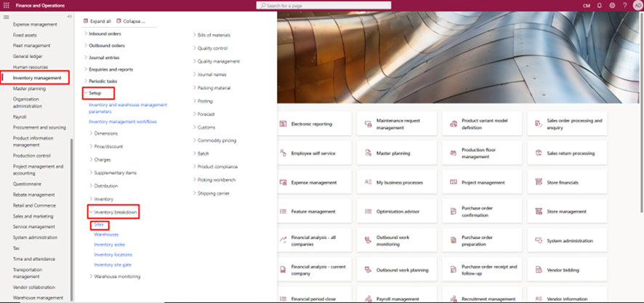Click the help question mark icon
Screen dimensions: 644x303
[624, 5]
